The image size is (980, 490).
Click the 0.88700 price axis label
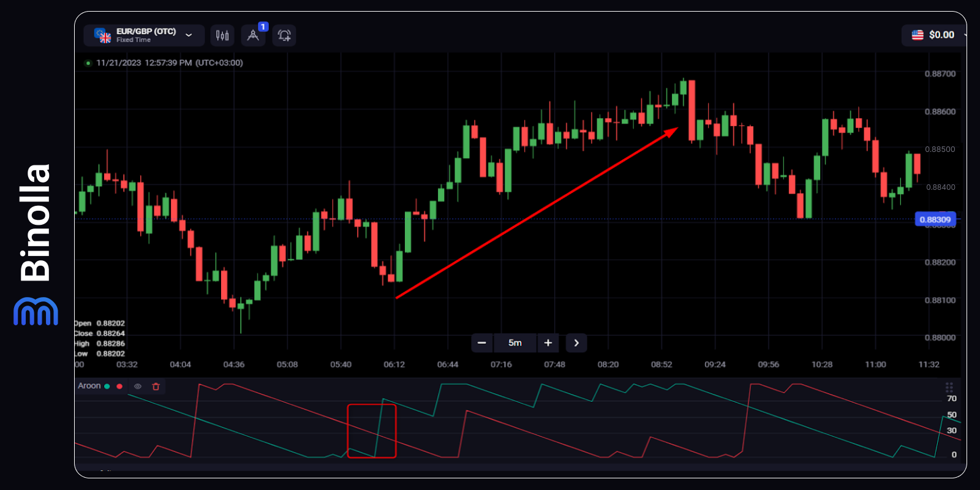940,73
